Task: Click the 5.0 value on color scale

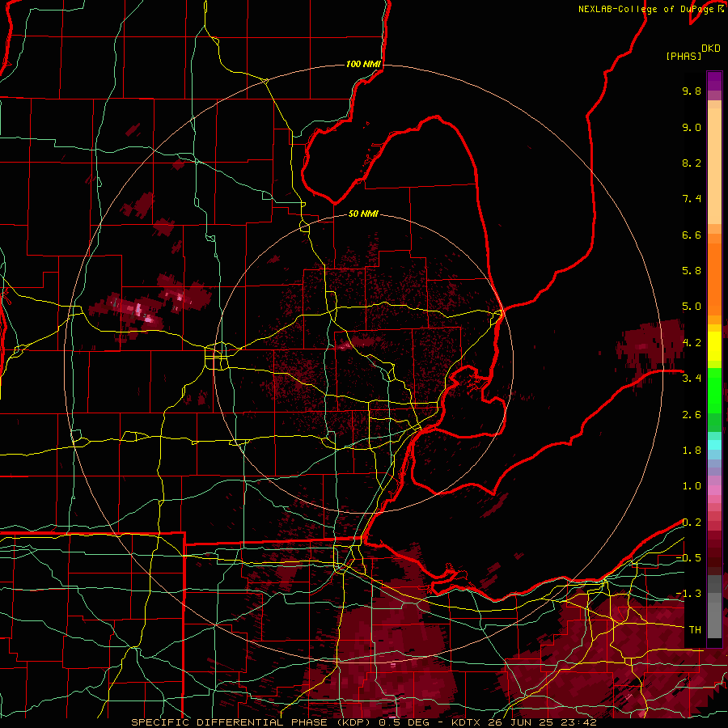Action: (x=692, y=307)
